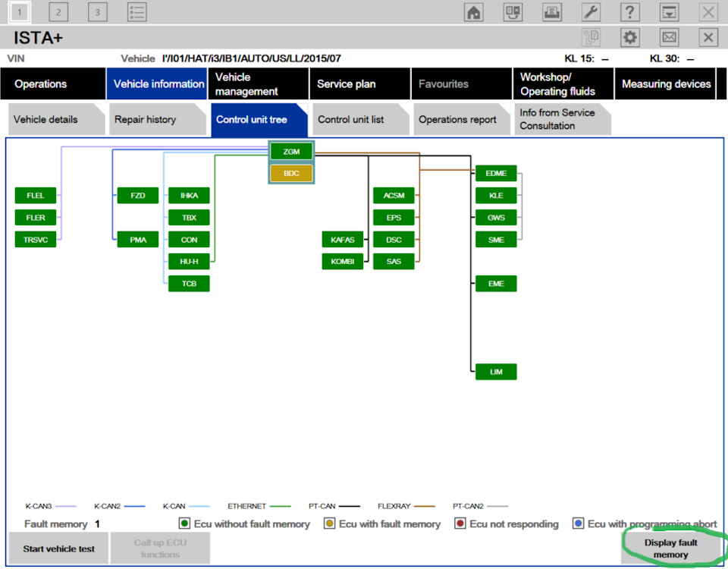Viewport: 728px width, 569px height.
Task: Open the print icon
Action: tap(551, 12)
